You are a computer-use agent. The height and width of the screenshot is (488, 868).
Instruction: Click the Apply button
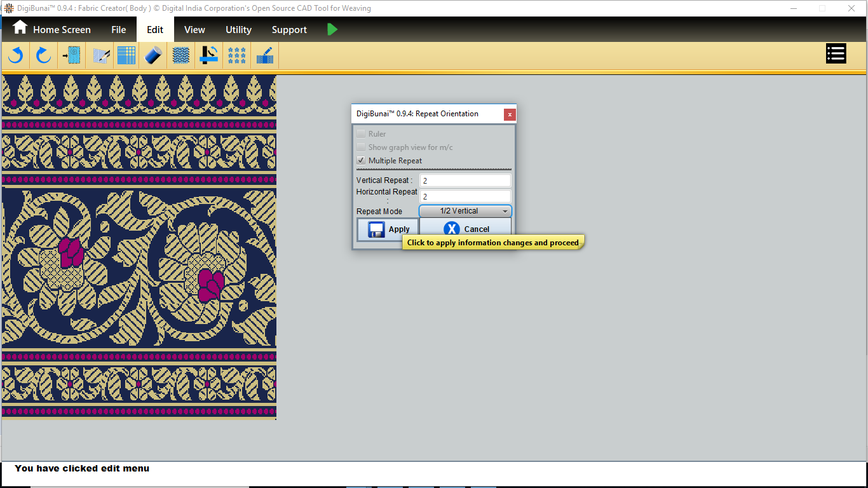point(388,229)
